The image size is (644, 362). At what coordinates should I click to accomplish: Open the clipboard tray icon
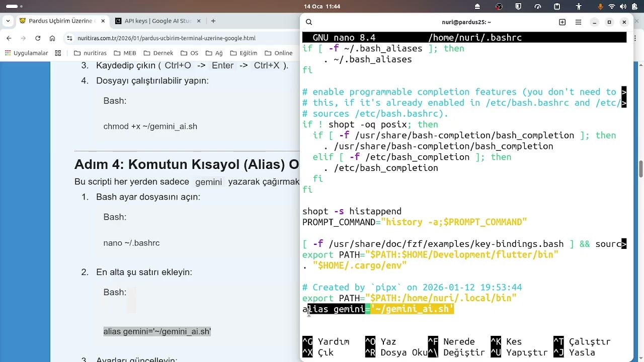(557, 7)
